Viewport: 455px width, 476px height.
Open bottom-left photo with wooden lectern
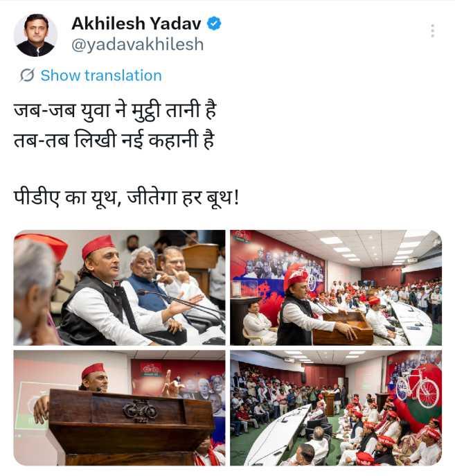[x=120, y=407]
